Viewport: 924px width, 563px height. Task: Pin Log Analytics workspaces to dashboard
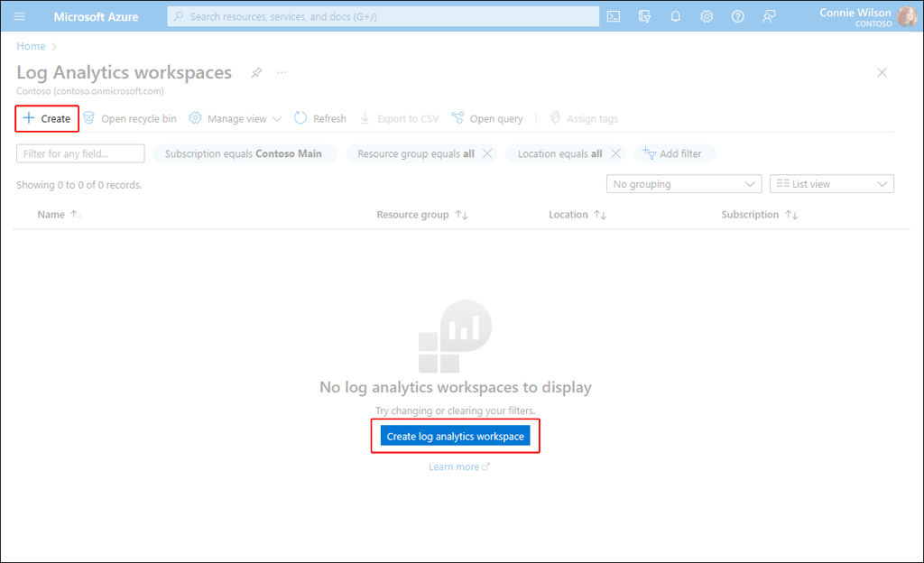click(256, 72)
